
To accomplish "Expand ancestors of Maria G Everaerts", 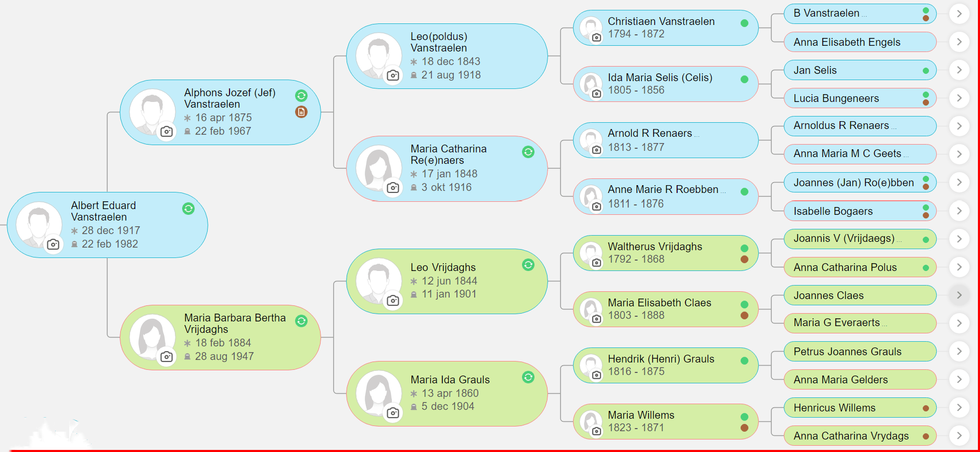I will tap(959, 323).
